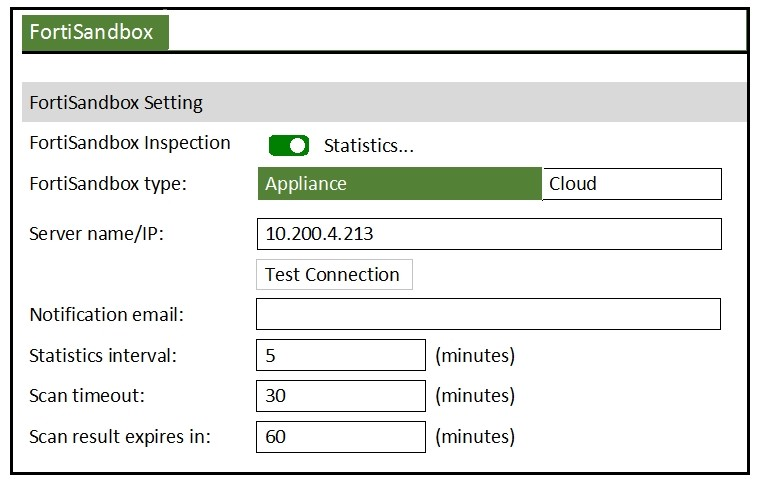Click the FortiSandbox Inspection label
The image size is (759, 484).
point(130,143)
